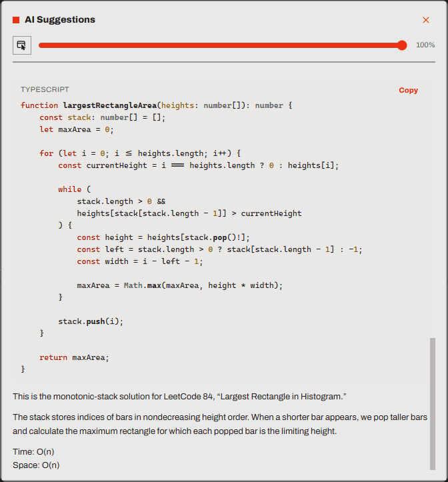Click the "100%" slider value label
The height and width of the screenshot is (482, 448).
coord(425,45)
